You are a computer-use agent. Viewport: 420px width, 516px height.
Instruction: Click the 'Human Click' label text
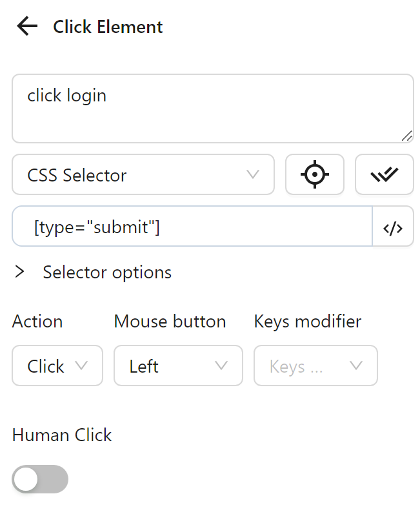click(62, 435)
